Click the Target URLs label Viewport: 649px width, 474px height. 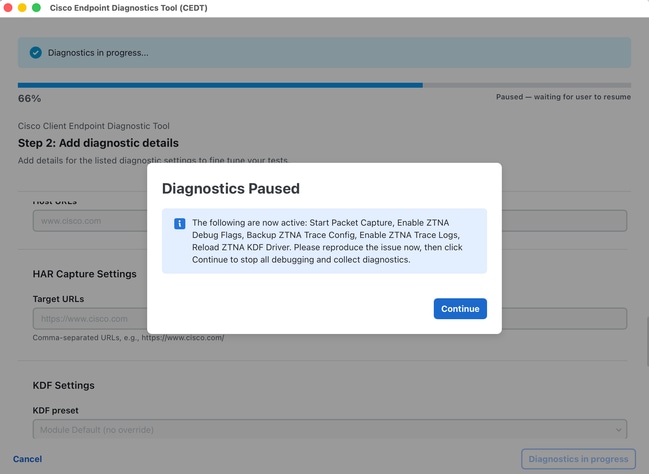pos(58,299)
